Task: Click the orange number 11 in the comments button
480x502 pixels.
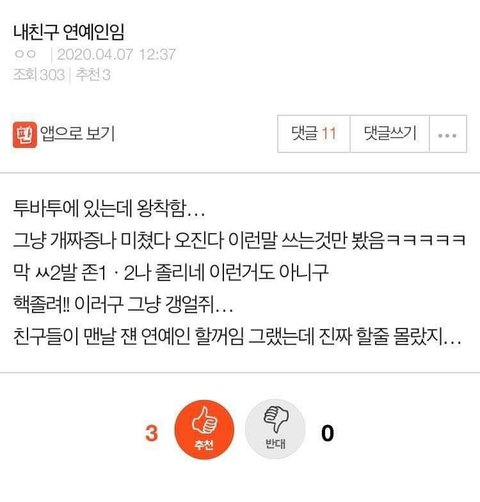Action: [329, 133]
